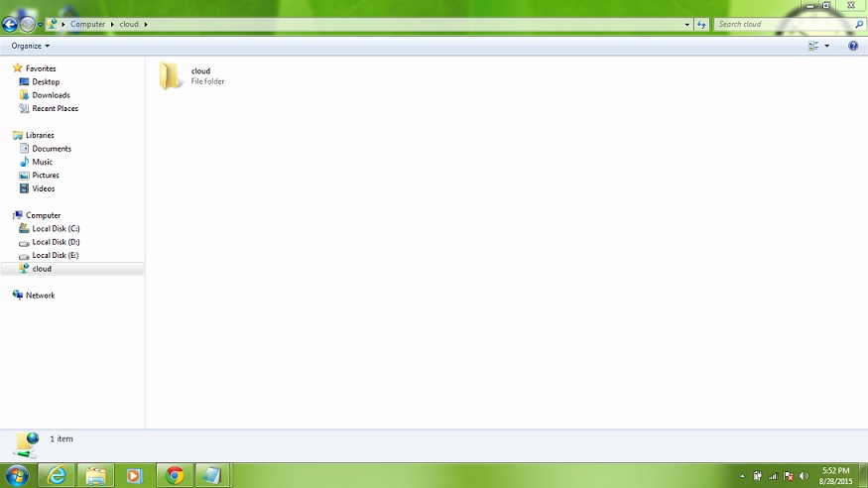Screen dimensions: 868x488
Task: Go back with the Back arrow button
Action: pyautogui.click(x=10, y=25)
